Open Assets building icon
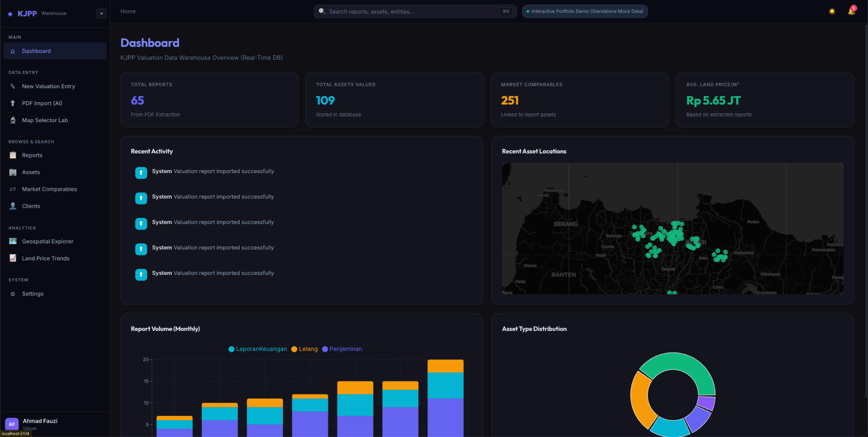Image resolution: width=868 pixels, height=437 pixels. (x=13, y=172)
